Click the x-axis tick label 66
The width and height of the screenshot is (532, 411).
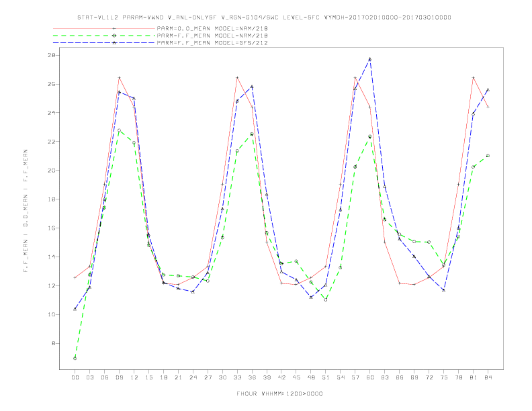[x=400, y=377]
